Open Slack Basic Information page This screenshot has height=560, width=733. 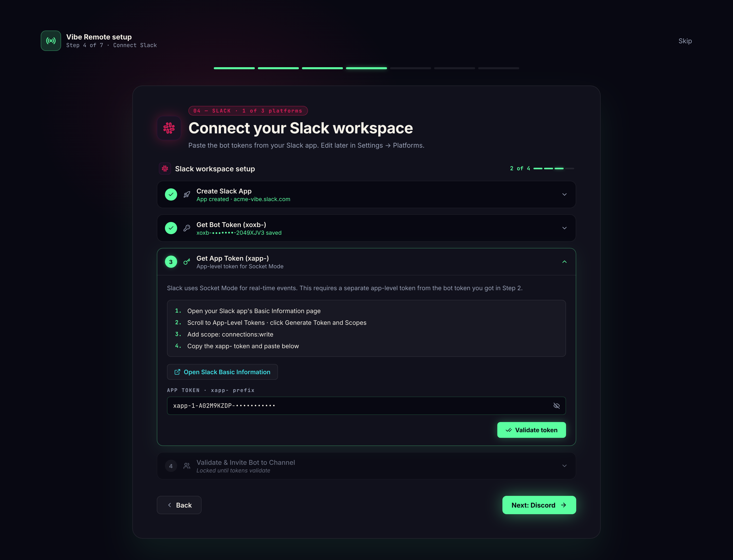click(x=222, y=372)
